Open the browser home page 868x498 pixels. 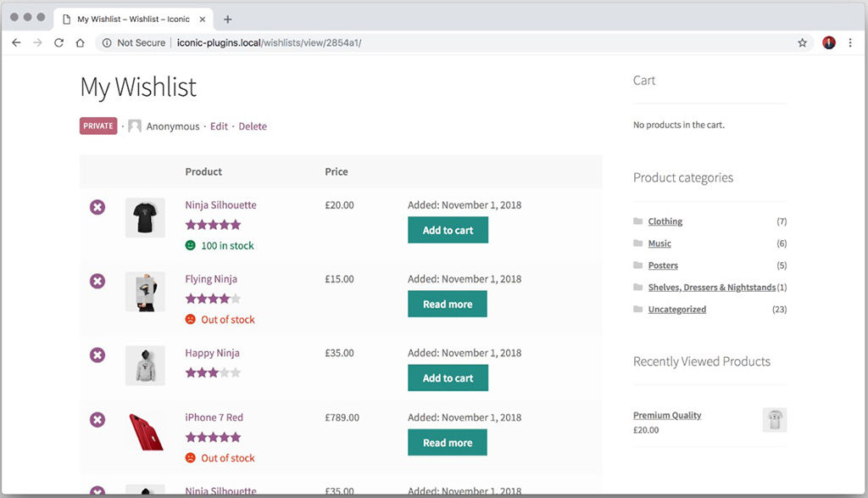pyautogui.click(x=81, y=42)
